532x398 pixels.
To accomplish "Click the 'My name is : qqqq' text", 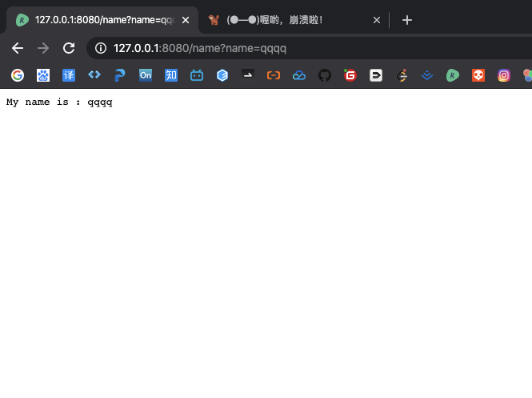I will [x=59, y=103].
